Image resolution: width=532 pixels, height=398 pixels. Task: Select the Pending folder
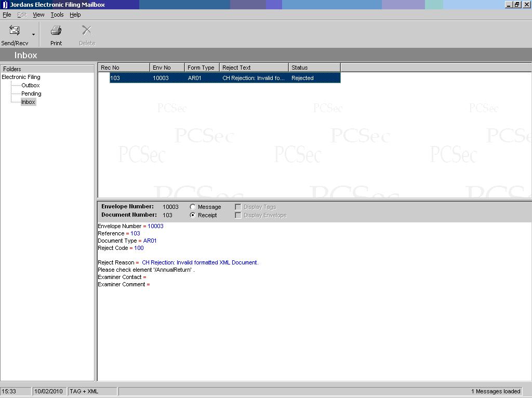click(x=31, y=94)
